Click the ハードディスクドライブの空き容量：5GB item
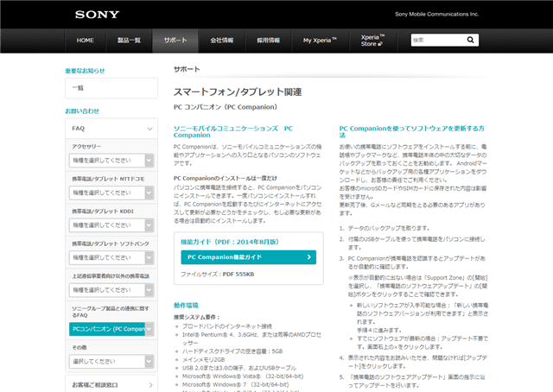 (232, 351)
